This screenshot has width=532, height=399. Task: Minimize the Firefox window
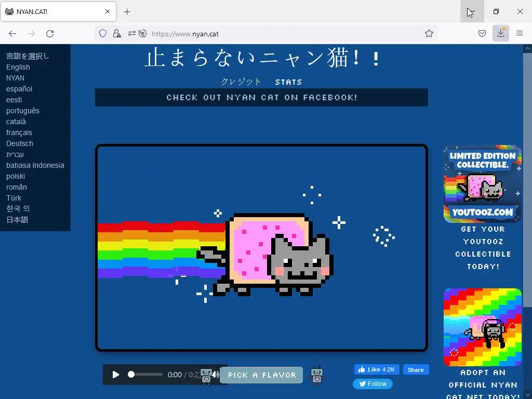(x=472, y=11)
